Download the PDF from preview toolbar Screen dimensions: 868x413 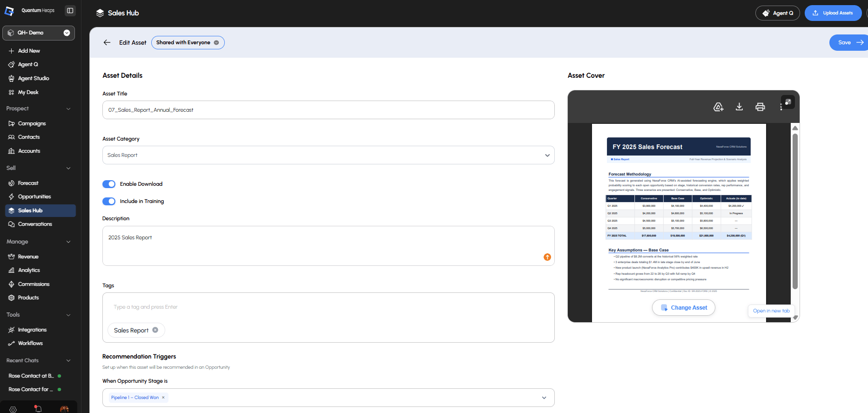(739, 107)
